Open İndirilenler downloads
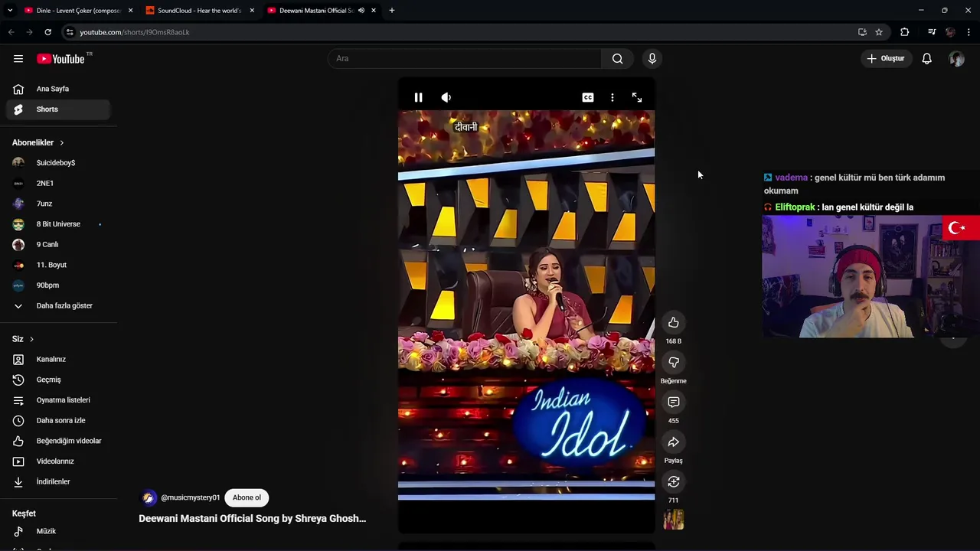The image size is (980, 551). tap(59, 481)
